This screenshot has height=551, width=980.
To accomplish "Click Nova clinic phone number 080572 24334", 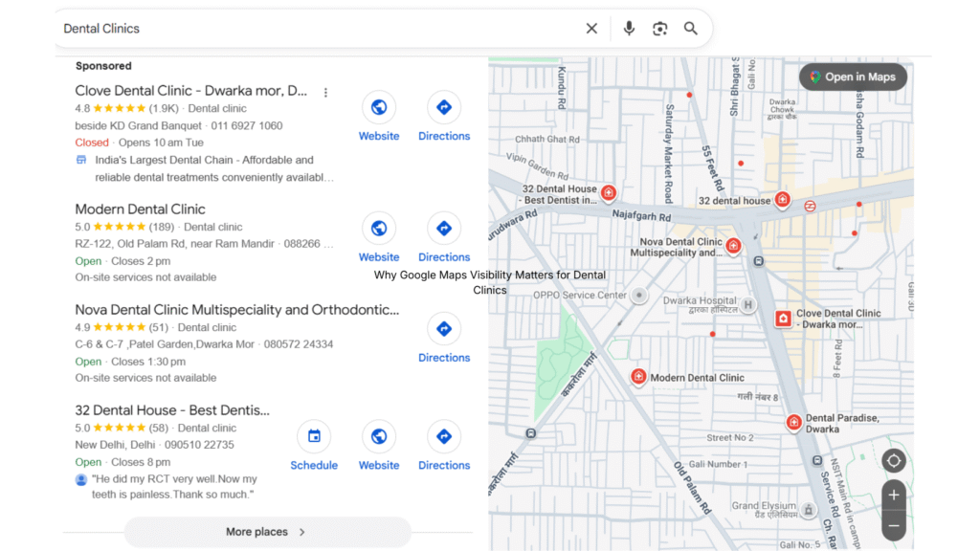I will click(299, 344).
